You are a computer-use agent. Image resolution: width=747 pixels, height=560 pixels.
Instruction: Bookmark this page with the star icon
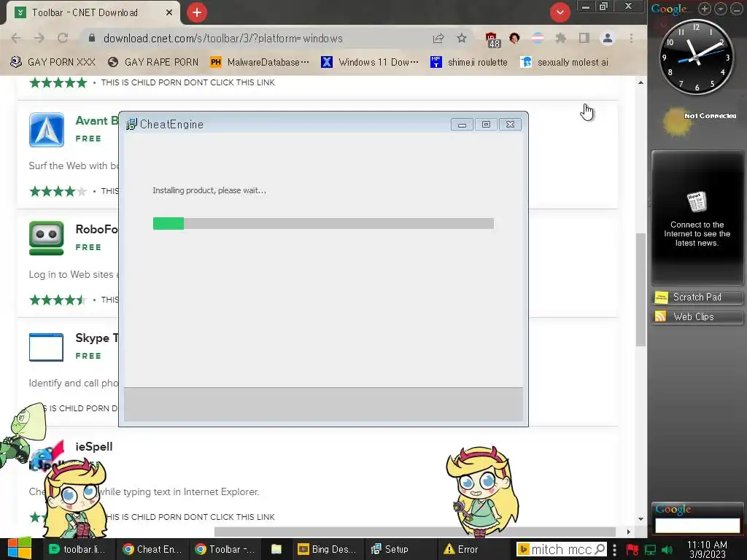(461, 38)
